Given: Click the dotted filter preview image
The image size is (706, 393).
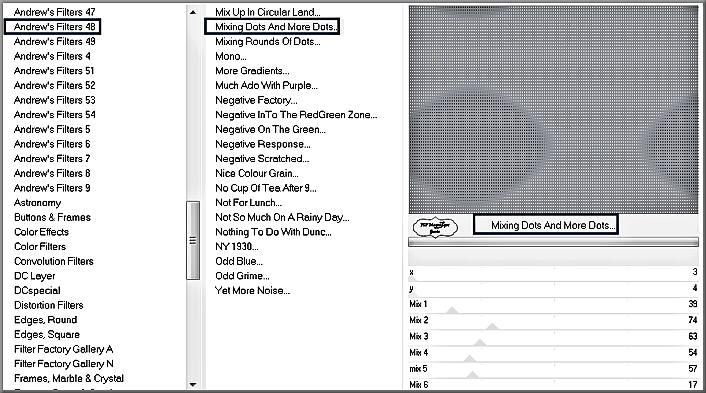Looking at the screenshot, I should (553, 109).
